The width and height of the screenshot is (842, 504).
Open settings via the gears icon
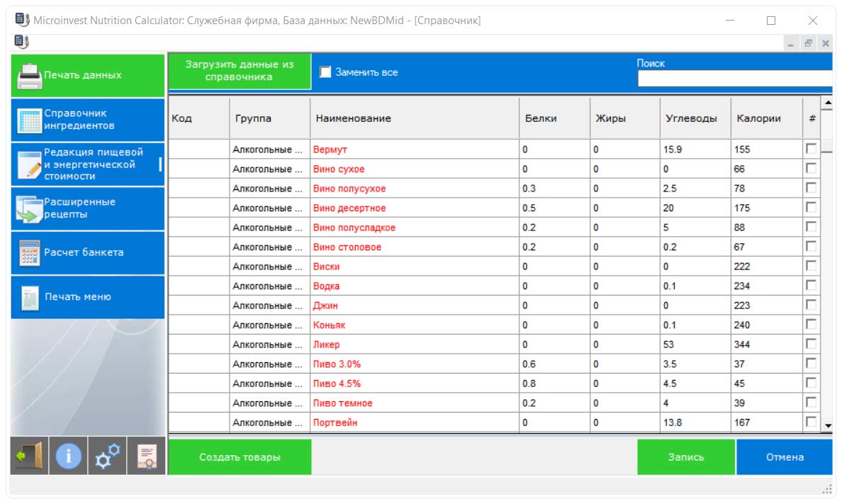[108, 457]
